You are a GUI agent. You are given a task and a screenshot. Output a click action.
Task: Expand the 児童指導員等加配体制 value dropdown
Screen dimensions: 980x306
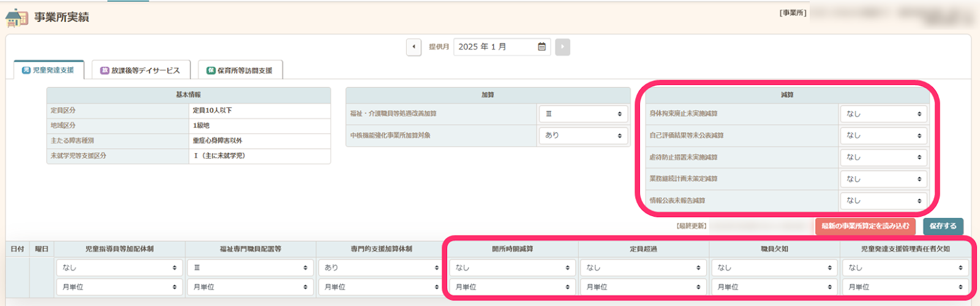click(x=119, y=267)
